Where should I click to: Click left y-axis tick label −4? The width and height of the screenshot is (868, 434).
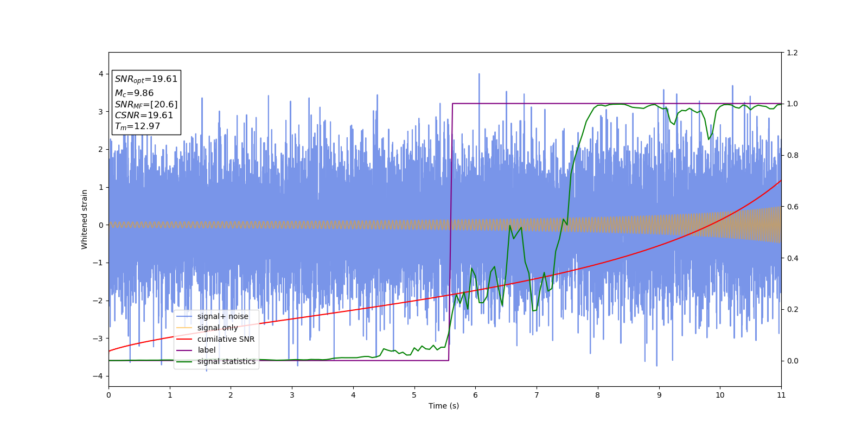tap(98, 376)
